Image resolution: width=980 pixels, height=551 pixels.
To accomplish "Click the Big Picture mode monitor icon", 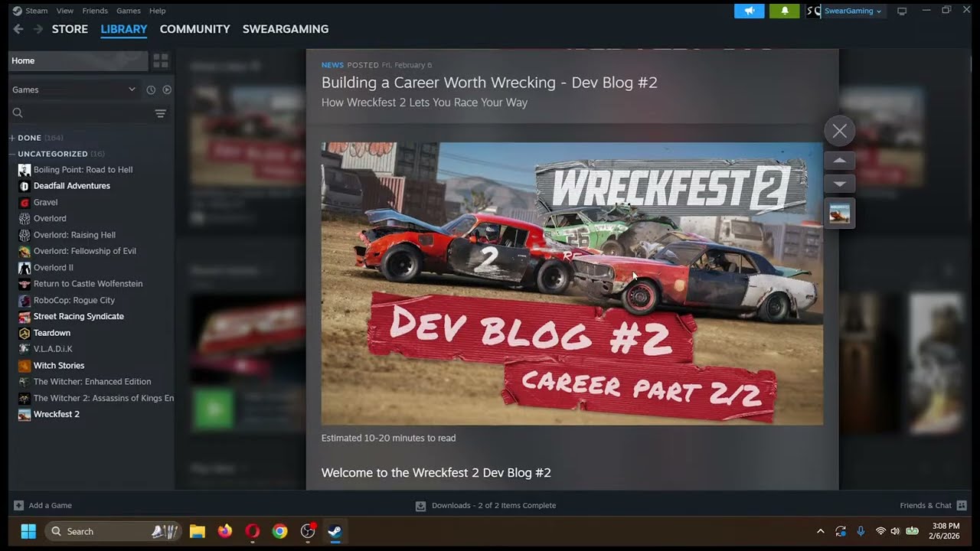I will point(902,11).
